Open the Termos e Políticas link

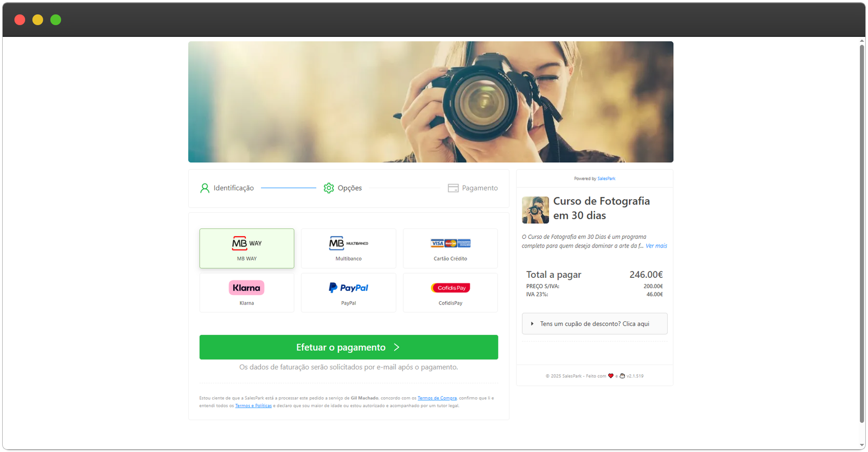pos(253,406)
